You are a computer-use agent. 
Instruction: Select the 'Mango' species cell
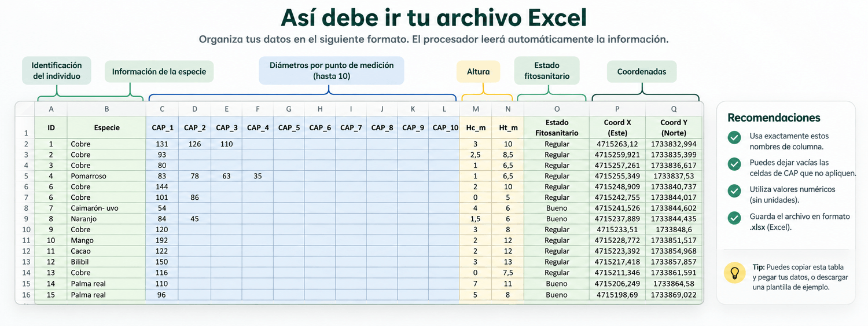(x=106, y=240)
